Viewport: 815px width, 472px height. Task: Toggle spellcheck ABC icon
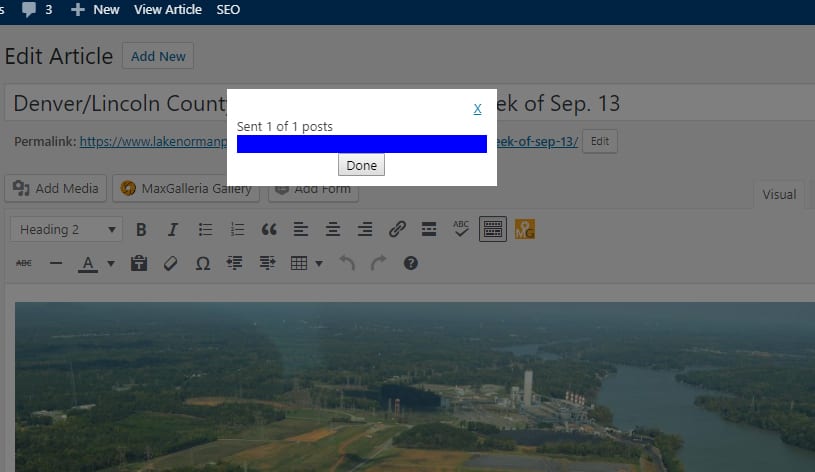[x=461, y=229]
